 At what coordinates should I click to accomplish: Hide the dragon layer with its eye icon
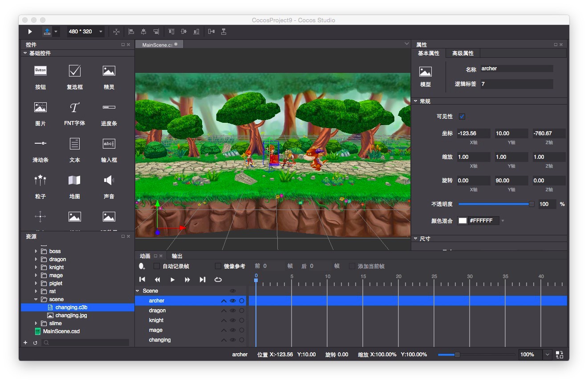tap(233, 310)
